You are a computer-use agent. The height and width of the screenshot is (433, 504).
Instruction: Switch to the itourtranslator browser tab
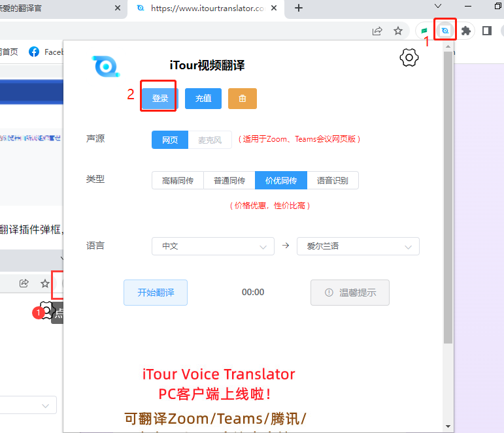206,8
